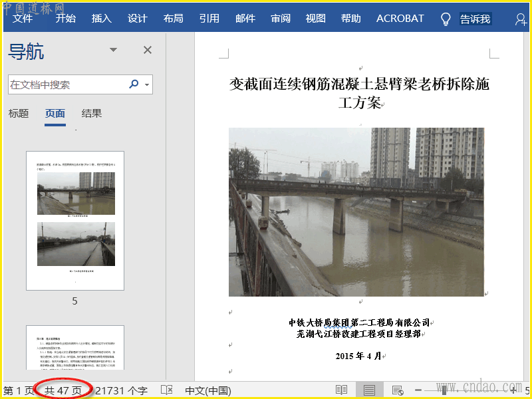Open the 视图 ribbon tab

[x=315, y=19]
